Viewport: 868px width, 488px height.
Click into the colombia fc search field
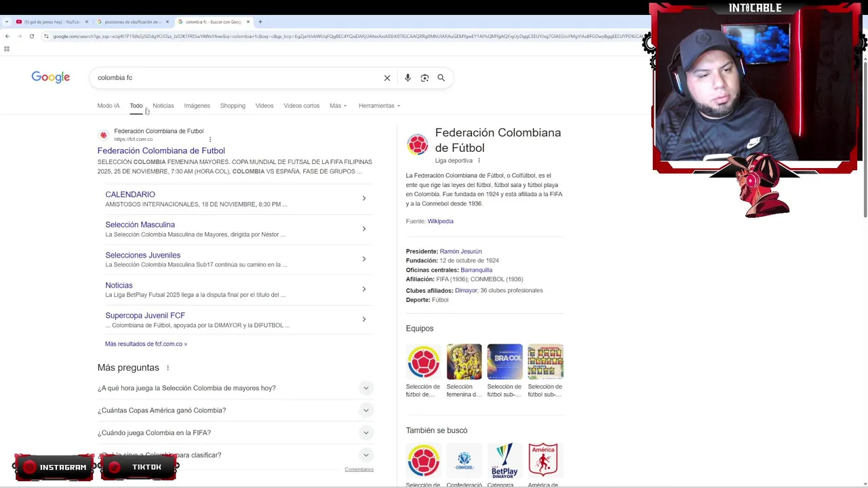(237, 78)
